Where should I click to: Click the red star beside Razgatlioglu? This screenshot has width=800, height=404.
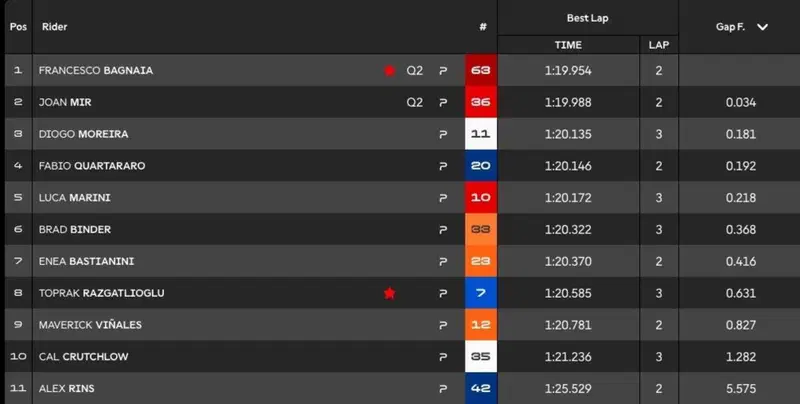coord(390,293)
